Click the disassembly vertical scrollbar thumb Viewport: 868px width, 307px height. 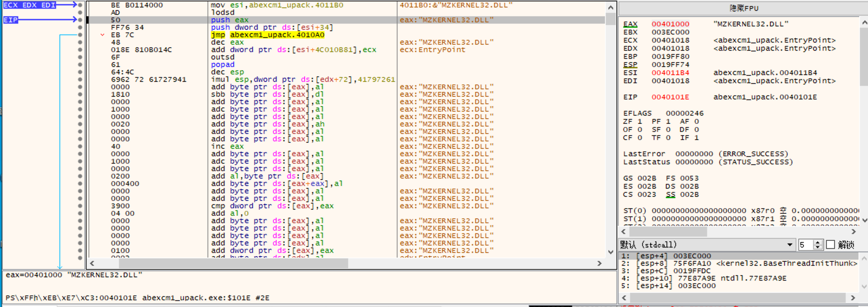610,19
